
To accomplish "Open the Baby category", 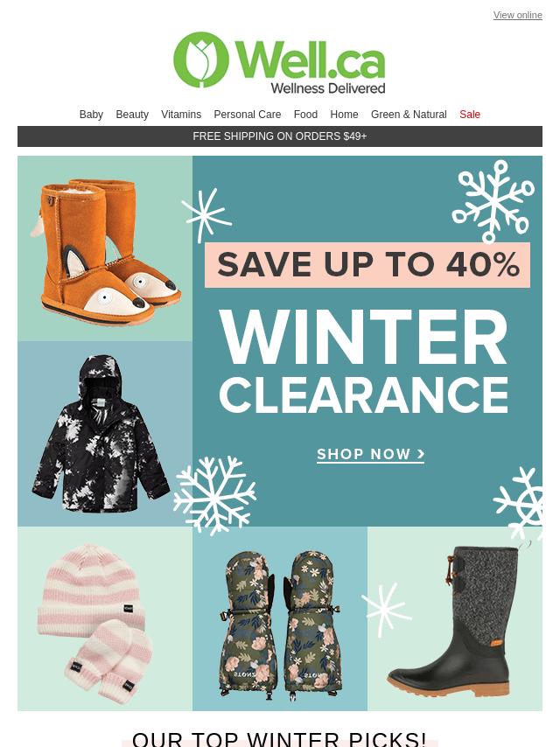I will pos(91,115).
